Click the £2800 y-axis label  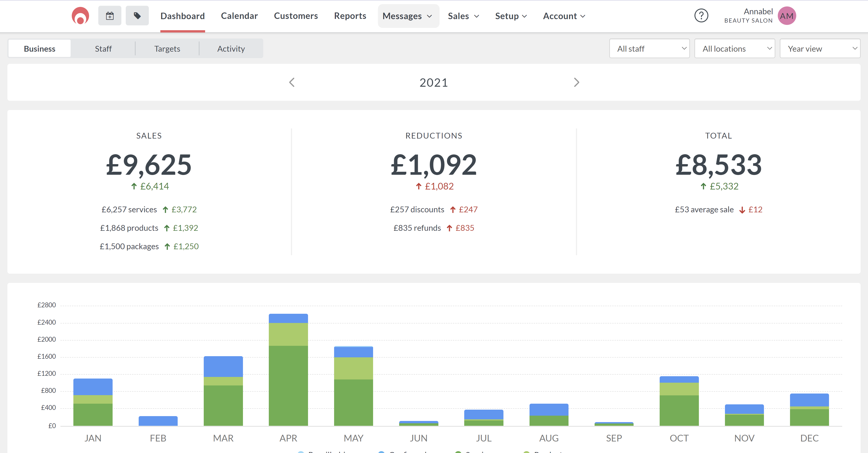click(x=47, y=305)
